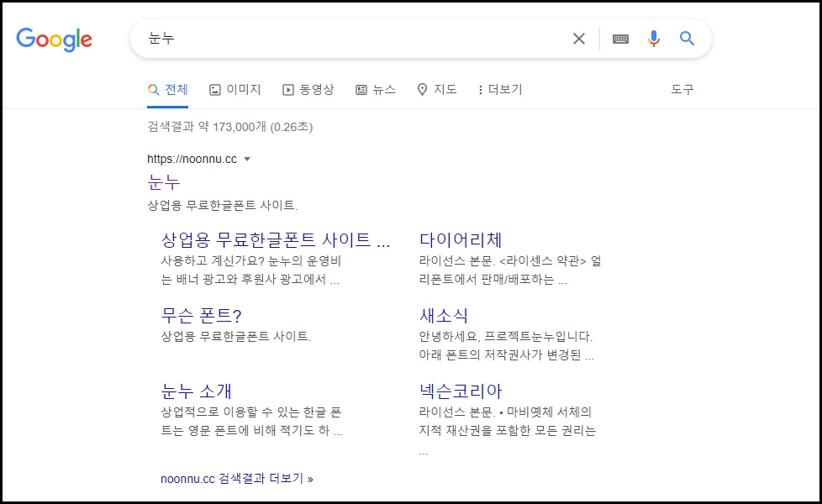Viewport: 822px width, 504px height.
Task: Switch to the 이미지 tab
Action: 234,90
